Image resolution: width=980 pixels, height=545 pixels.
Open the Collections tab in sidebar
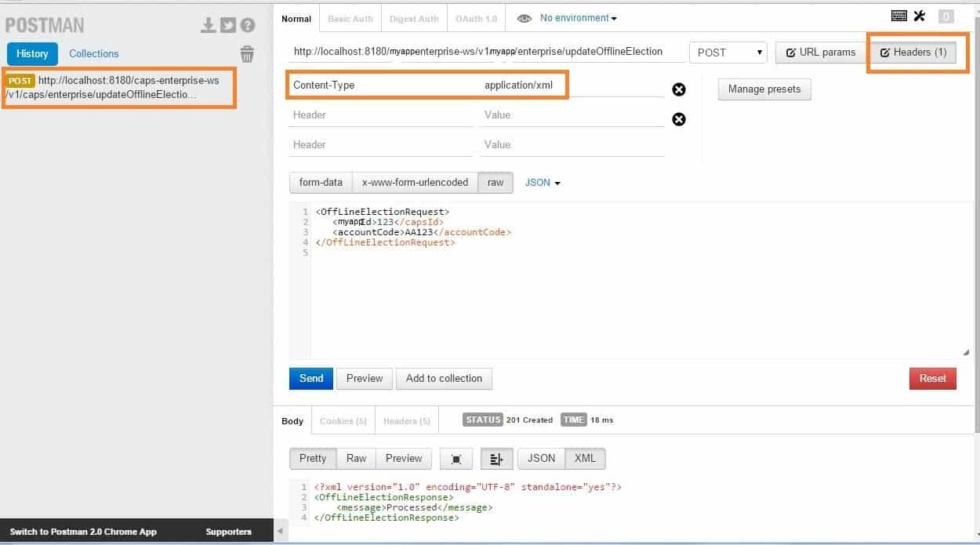coord(93,53)
